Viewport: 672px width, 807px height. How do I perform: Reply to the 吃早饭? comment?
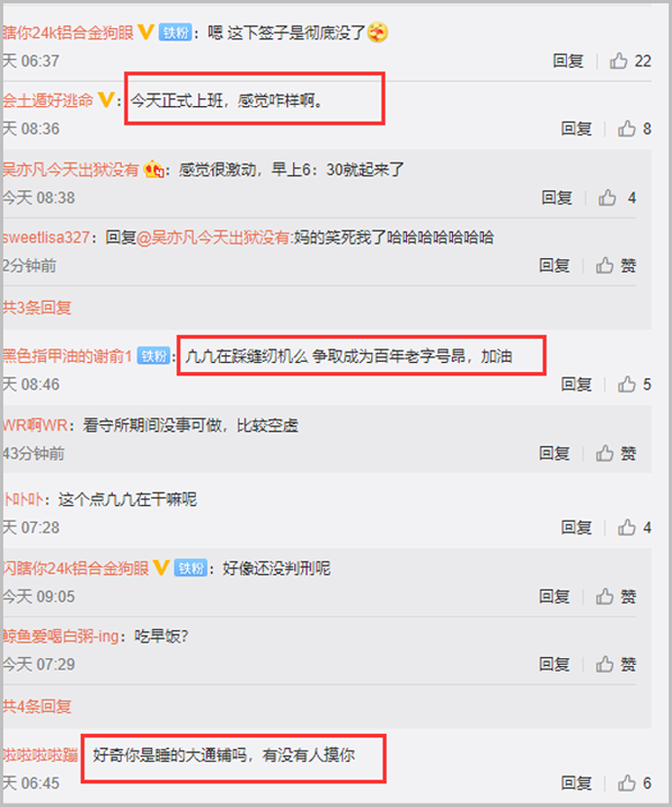pos(554,664)
